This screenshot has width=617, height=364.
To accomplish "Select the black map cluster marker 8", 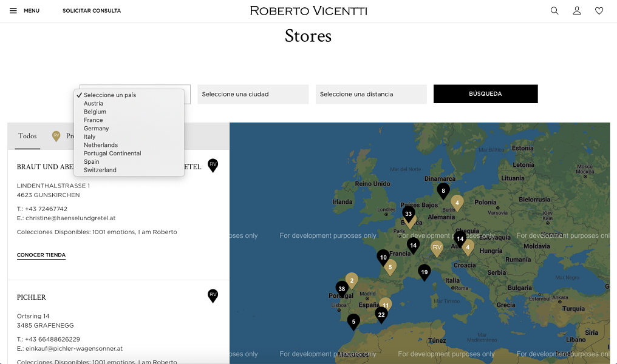I will 443,192.
